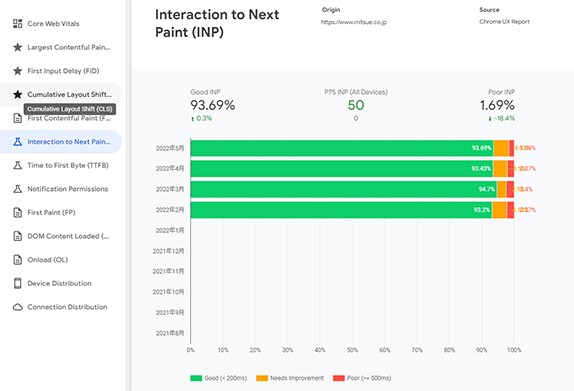Click the flask icon next to Notification Permissions
Screen dimensions: 574x391
[18, 189]
